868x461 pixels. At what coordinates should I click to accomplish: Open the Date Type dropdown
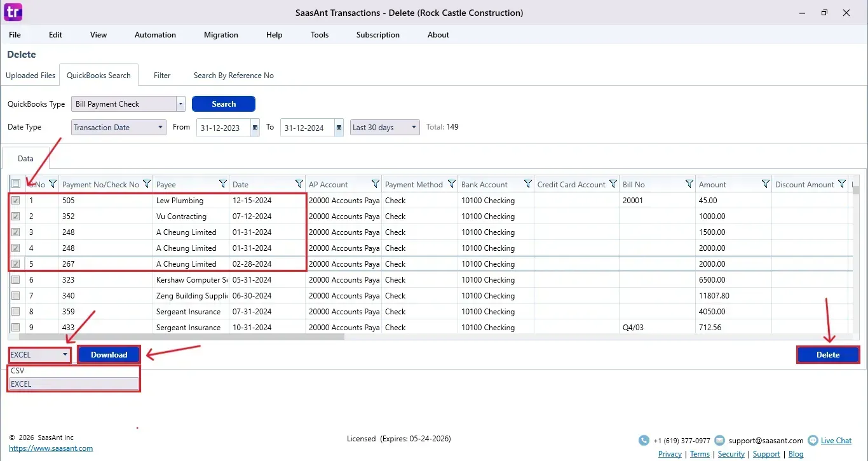(119, 128)
